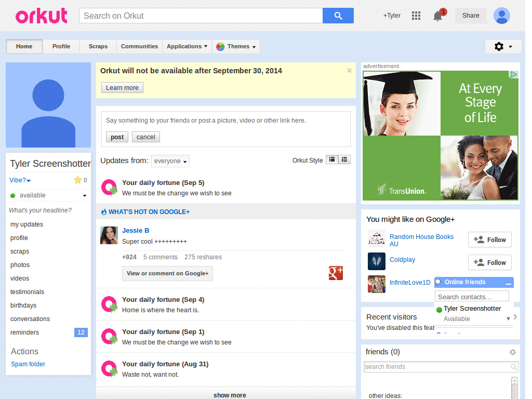
Task: Follow Coldplay
Action: (489, 262)
